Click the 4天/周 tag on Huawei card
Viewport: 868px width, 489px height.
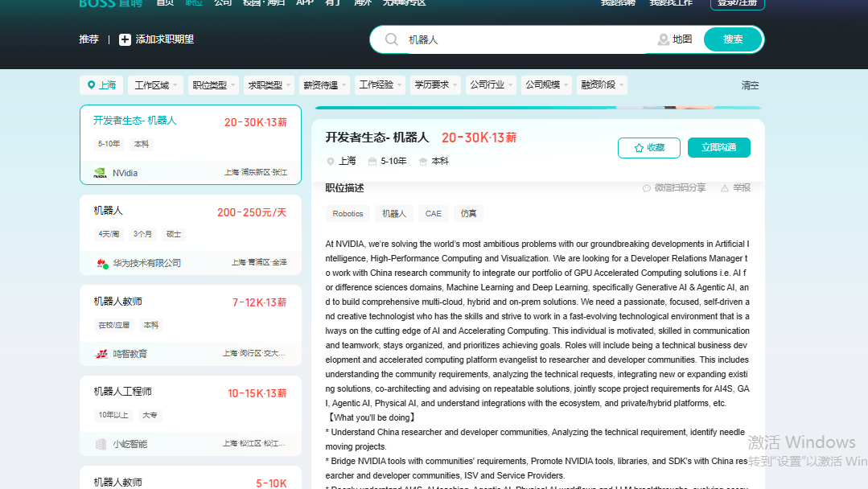109,234
